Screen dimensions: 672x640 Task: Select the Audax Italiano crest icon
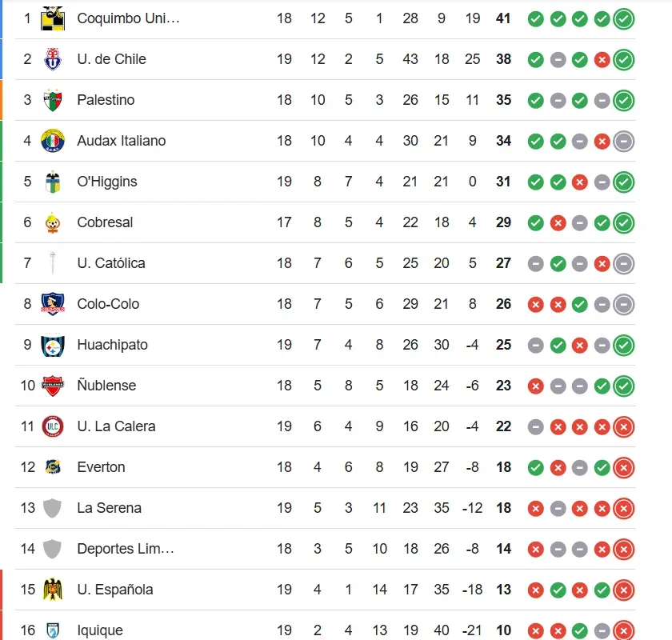tap(53, 141)
